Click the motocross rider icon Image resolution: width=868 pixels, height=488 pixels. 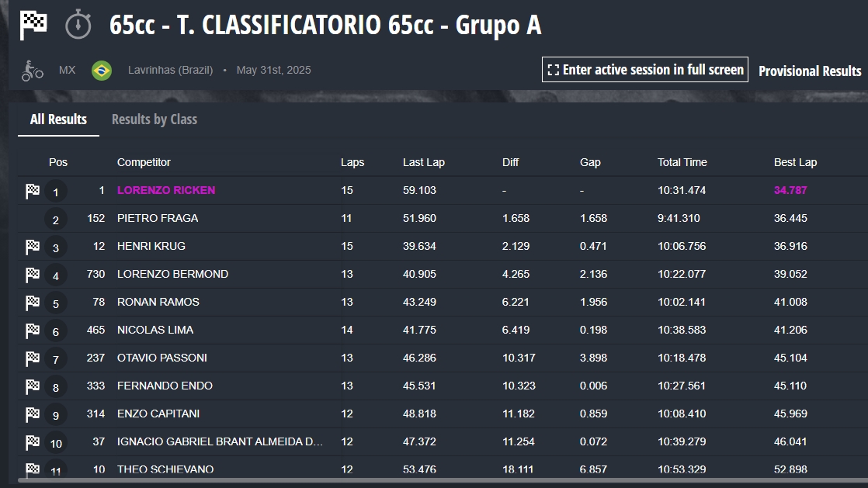coord(32,71)
